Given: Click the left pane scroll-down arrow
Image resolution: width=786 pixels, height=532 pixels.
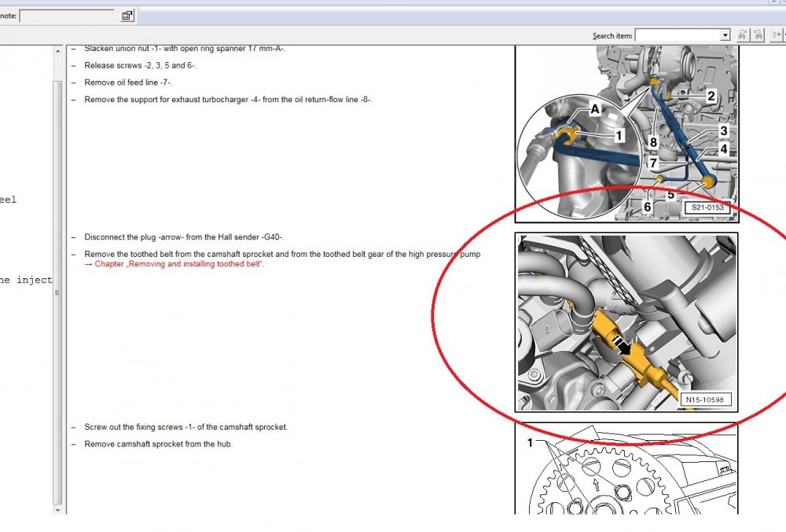Looking at the screenshot, I should 57,510.
